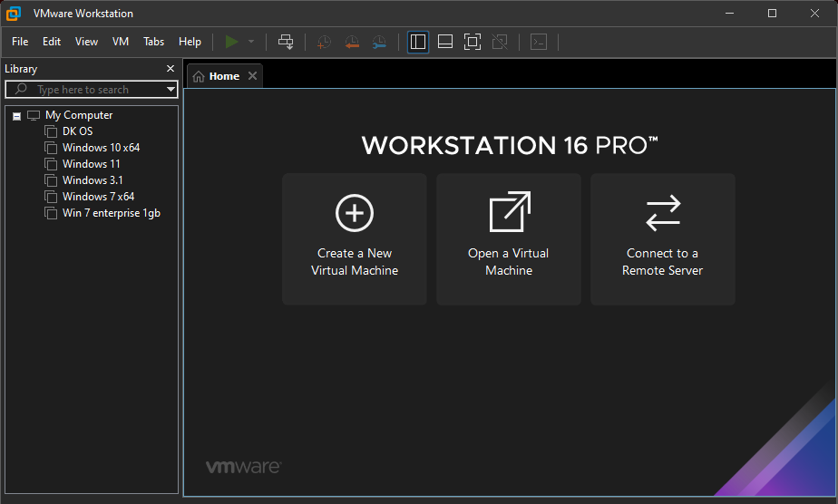Enter full screen mode via toolbar icon
Screen dimensions: 838x504
[472, 42]
